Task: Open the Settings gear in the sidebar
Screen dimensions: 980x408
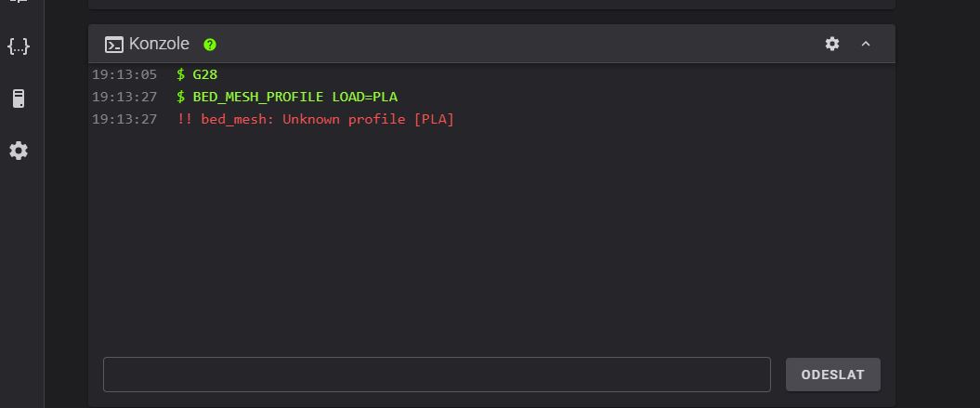Action: (19, 151)
